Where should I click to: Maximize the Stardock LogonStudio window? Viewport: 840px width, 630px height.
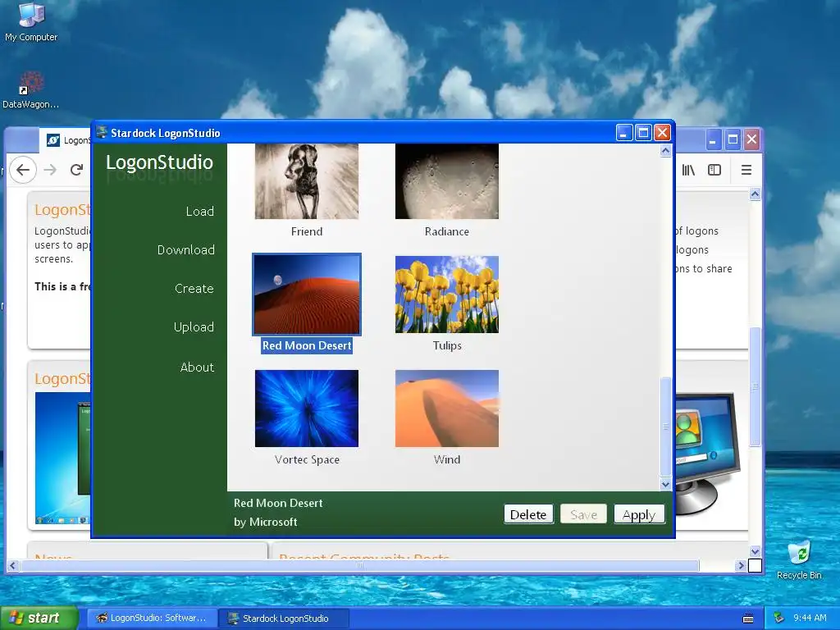(643, 132)
